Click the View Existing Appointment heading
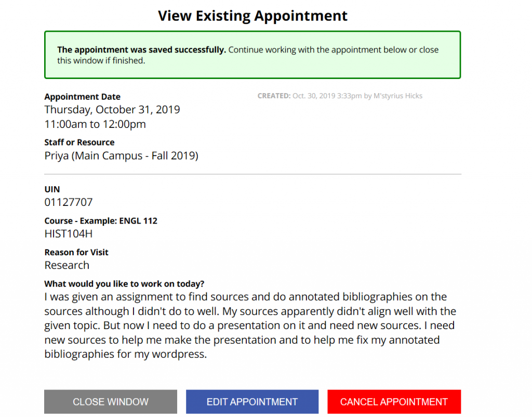532x417 pixels. pos(253,16)
